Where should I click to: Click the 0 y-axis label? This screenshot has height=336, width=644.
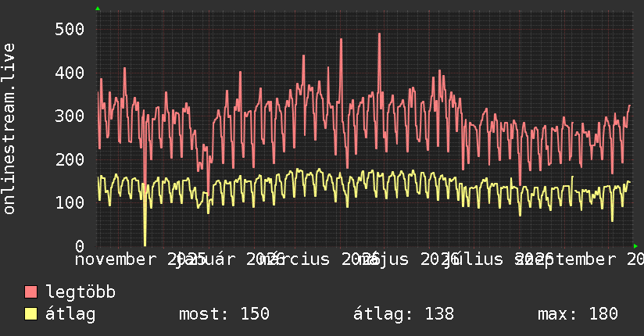80,246
